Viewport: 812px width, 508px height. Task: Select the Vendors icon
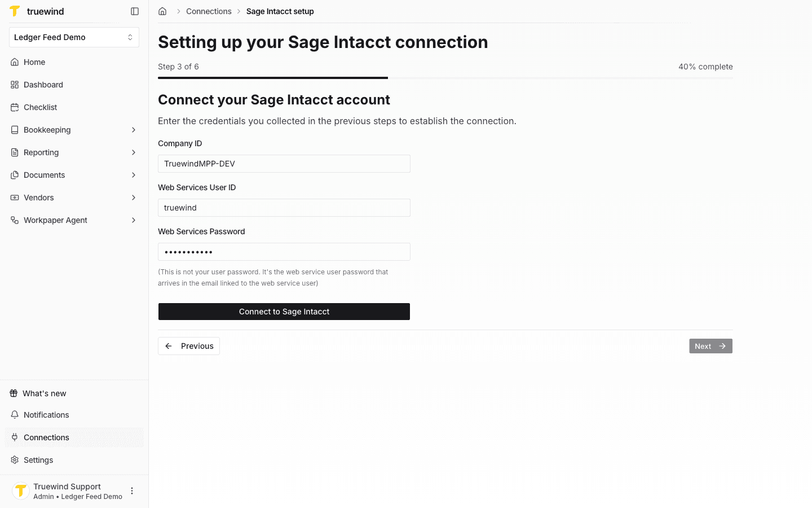click(x=14, y=198)
